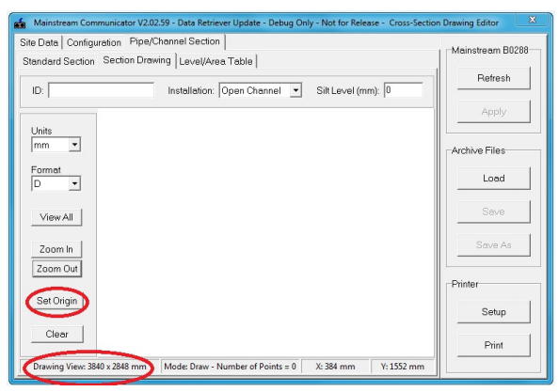The height and width of the screenshot is (392, 559).
Task: Open the Installation dropdown arrow
Action: pos(295,90)
